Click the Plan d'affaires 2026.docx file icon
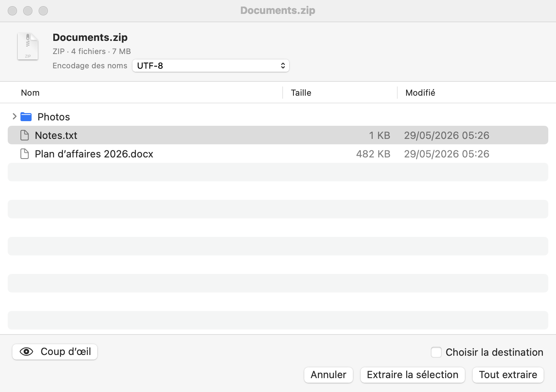 pyautogui.click(x=25, y=154)
